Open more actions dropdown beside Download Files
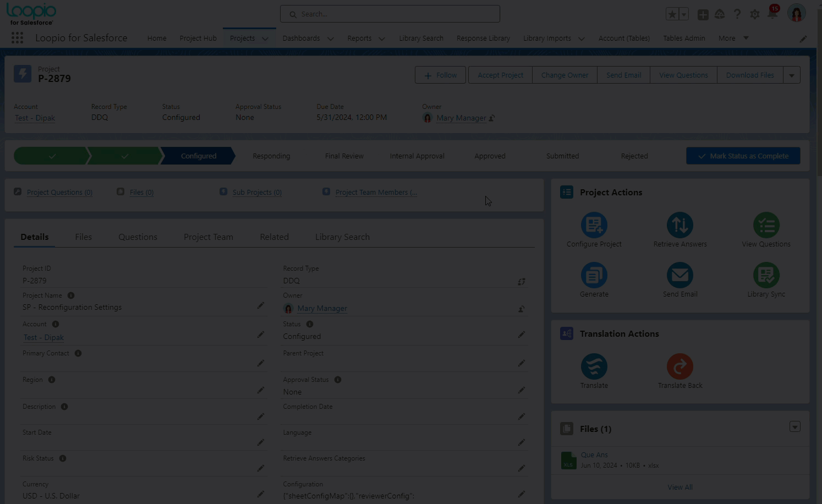This screenshot has height=504, width=822. pyautogui.click(x=792, y=75)
